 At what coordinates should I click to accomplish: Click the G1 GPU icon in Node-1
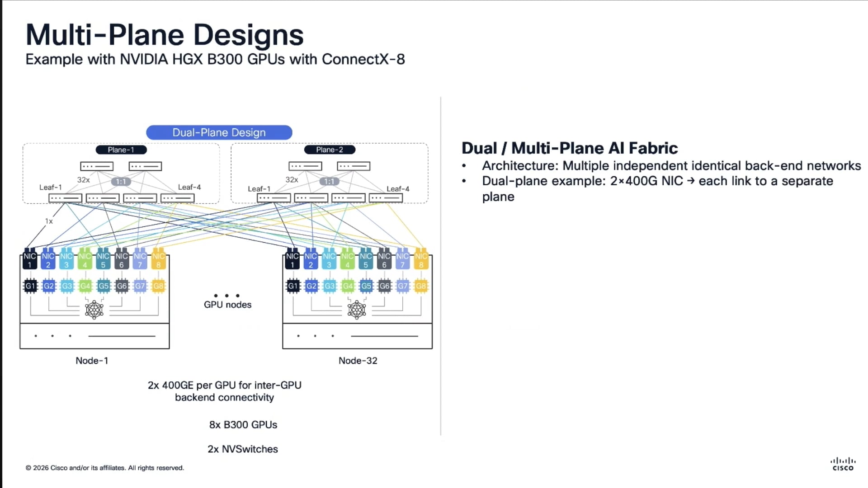pyautogui.click(x=30, y=286)
